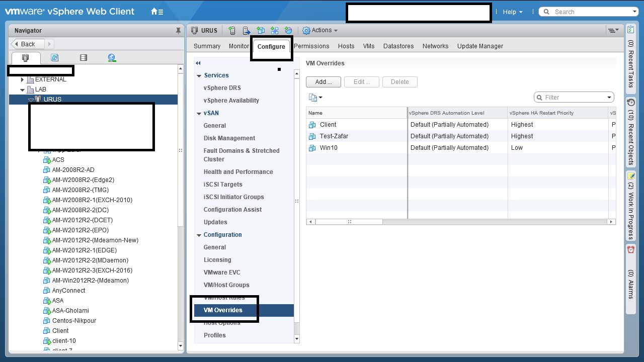644x362 pixels.
Task: Click the LAB datacenter icon
Action: point(30,89)
